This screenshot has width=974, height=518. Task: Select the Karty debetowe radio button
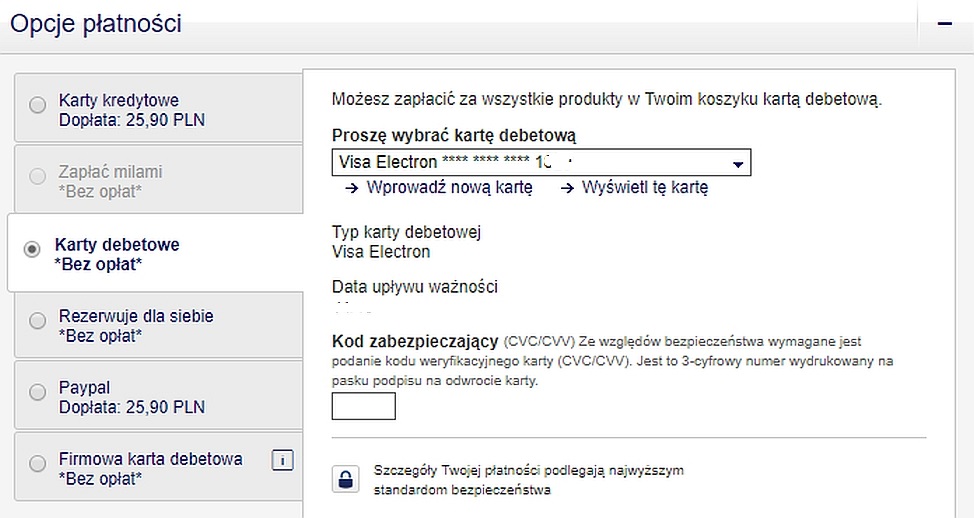[32, 249]
